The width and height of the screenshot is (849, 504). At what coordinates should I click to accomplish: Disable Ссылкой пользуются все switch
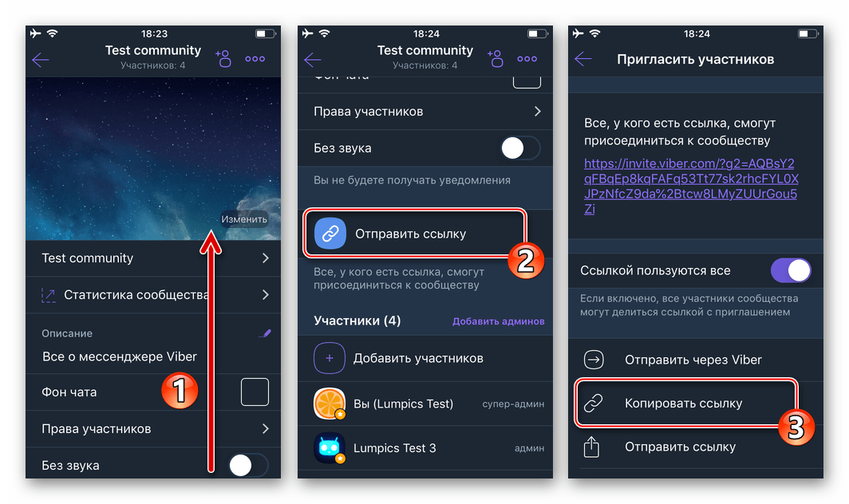[x=791, y=270]
